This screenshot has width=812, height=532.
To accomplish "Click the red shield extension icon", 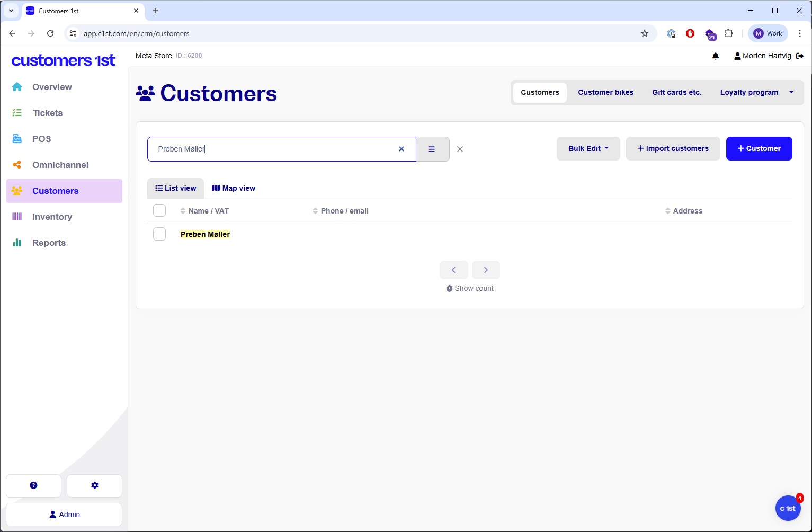I will pyautogui.click(x=690, y=33).
